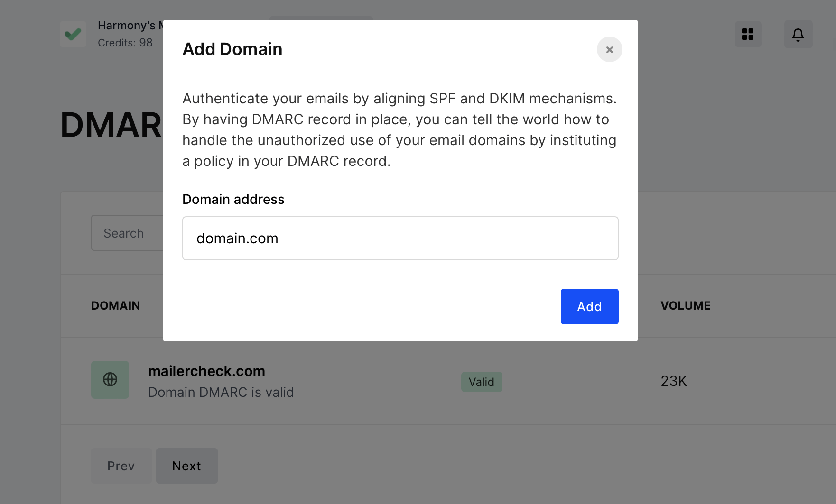Go to the Prev page
Screen dimensions: 836x504
tap(121, 466)
